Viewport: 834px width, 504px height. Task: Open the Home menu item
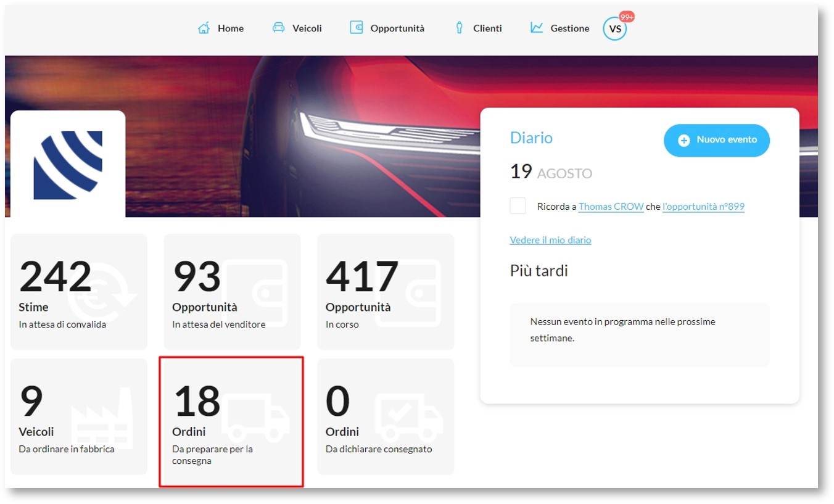[221, 28]
